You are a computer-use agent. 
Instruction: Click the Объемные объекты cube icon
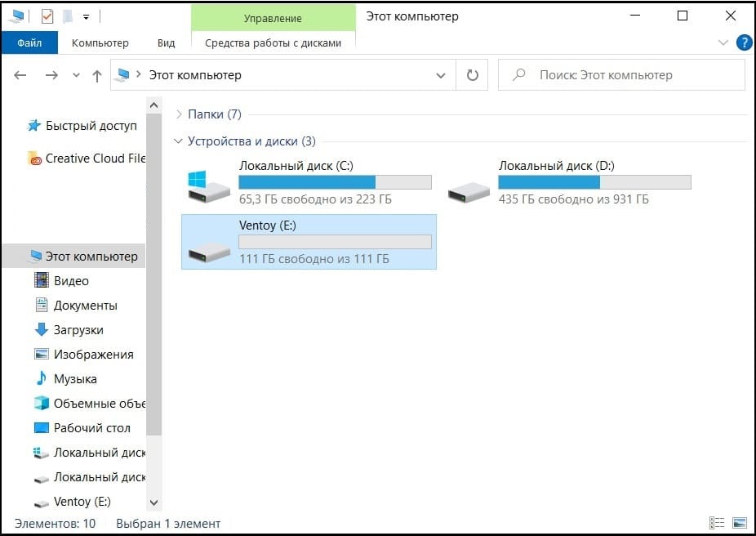(42, 403)
